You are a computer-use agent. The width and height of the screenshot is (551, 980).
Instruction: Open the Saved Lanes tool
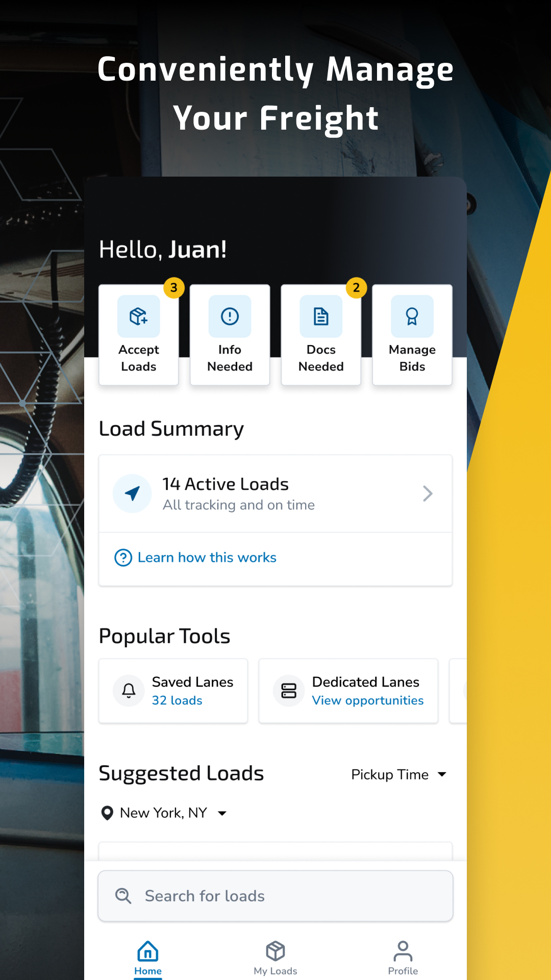[x=173, y=691]
